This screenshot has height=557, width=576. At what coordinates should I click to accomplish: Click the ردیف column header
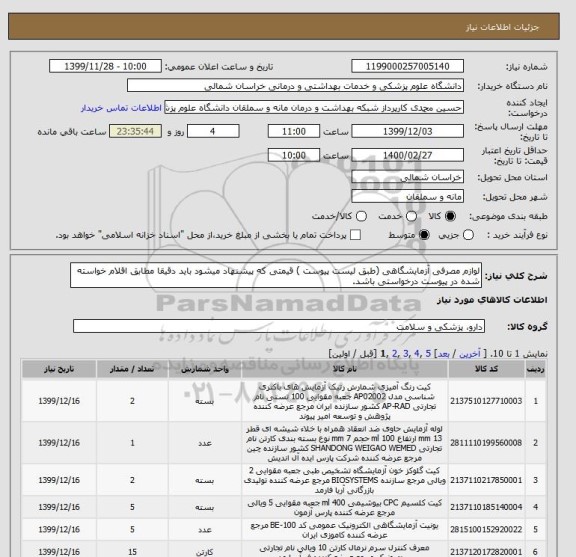click(x=536, y=369)
